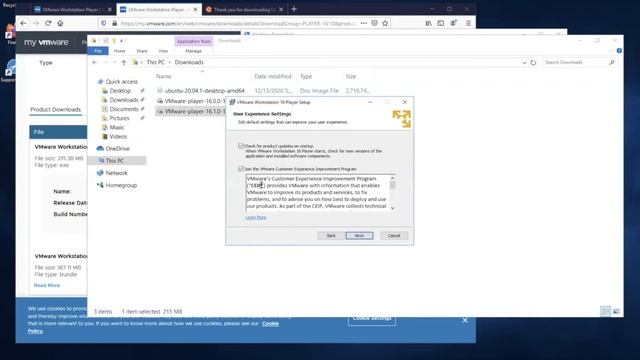Close the Thank you for downloading tab

(x=281, y=9)
